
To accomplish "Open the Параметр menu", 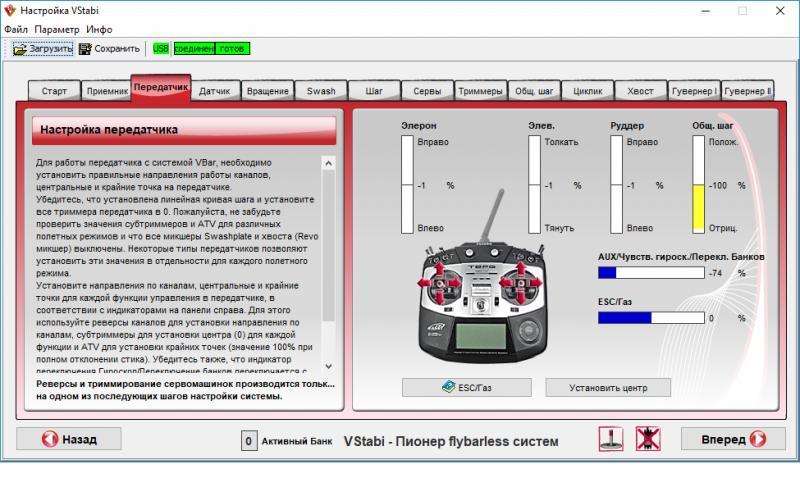I will tap(56, 29).
